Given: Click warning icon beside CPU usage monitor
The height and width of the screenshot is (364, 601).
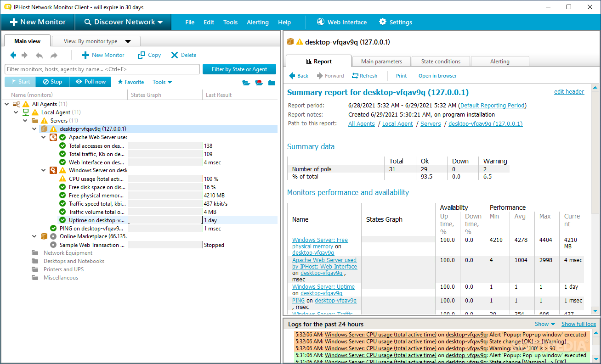Looking at the screenshot, I should pyautogui.click(x=62, y=179).
